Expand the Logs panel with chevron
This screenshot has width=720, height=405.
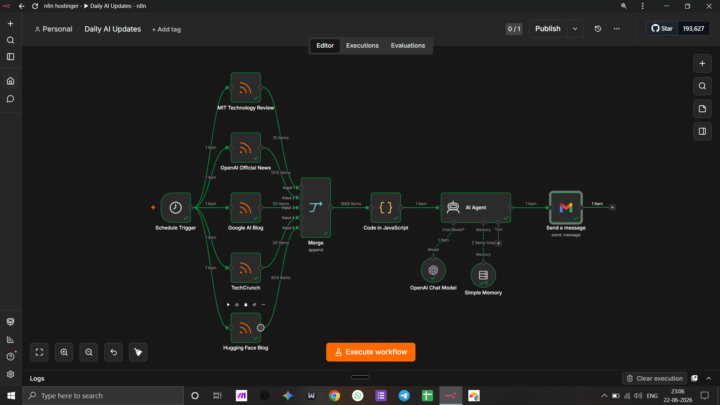coord(709,378)
